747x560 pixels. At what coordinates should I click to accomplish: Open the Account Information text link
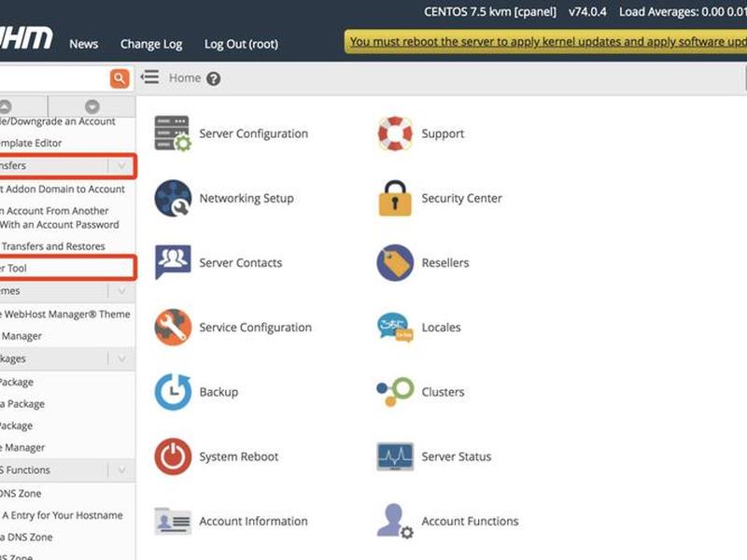click(x=253, y=521)
